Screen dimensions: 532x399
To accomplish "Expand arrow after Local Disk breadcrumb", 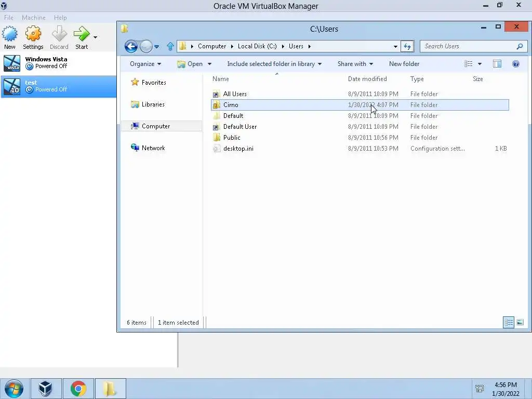I will (x=283, y=46).
